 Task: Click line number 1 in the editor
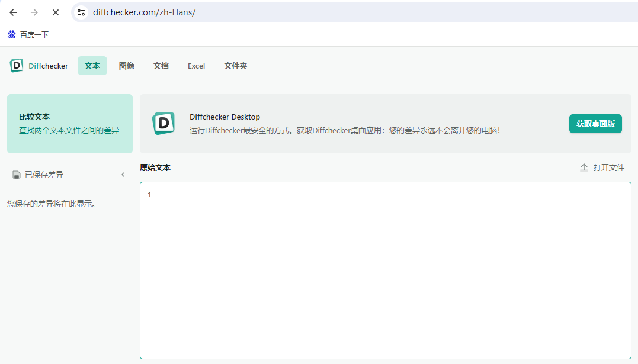pyautogui.click(x=150, y=195)
